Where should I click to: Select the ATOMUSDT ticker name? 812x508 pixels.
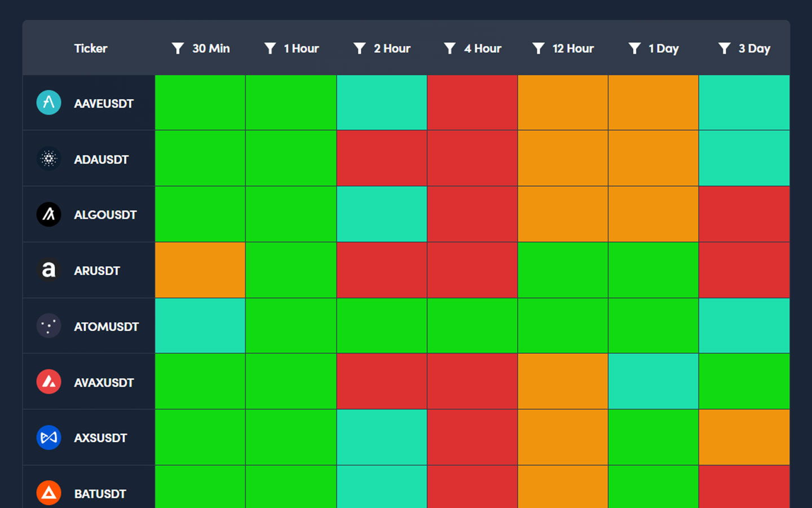[x=106, y=326]
